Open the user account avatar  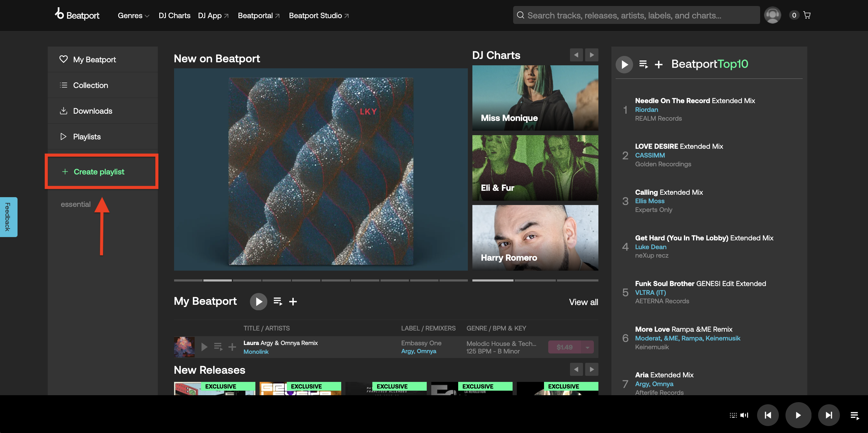[772, 15]
